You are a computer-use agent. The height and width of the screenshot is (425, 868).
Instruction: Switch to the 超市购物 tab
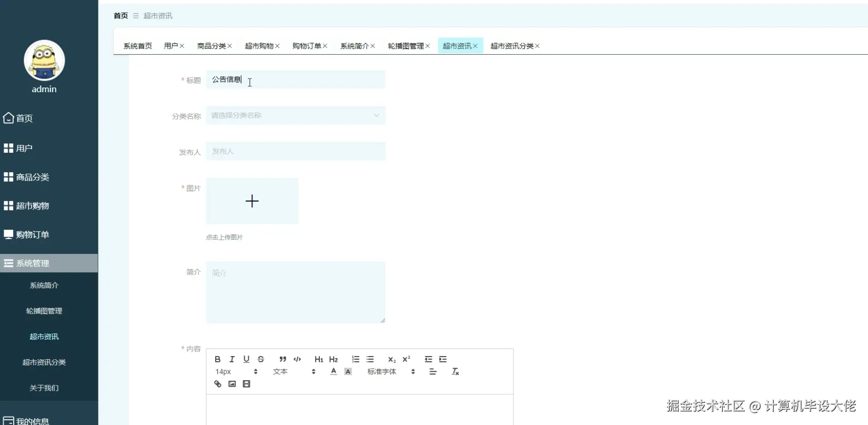259,46
